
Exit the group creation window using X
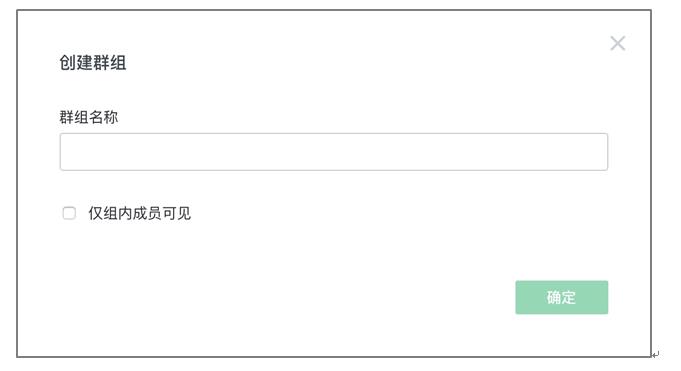(617, 43)
